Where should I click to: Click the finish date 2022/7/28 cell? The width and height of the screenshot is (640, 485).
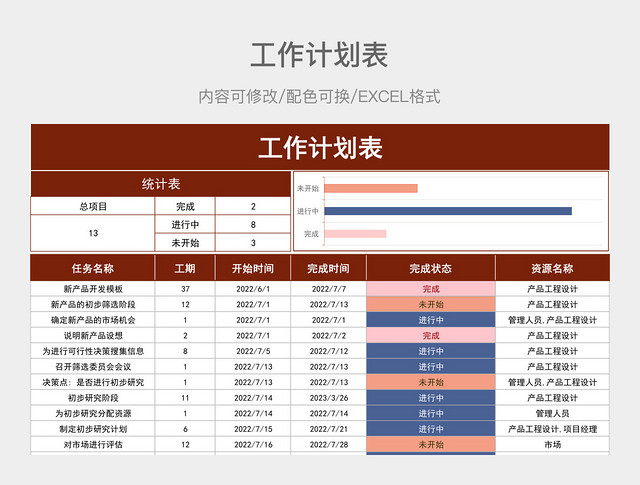pos(329,444)
